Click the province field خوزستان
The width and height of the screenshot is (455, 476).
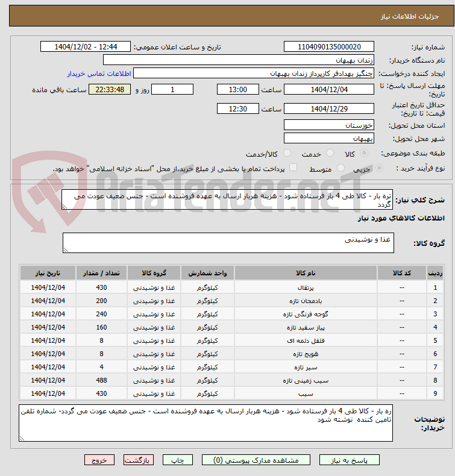tap(328, 125)
